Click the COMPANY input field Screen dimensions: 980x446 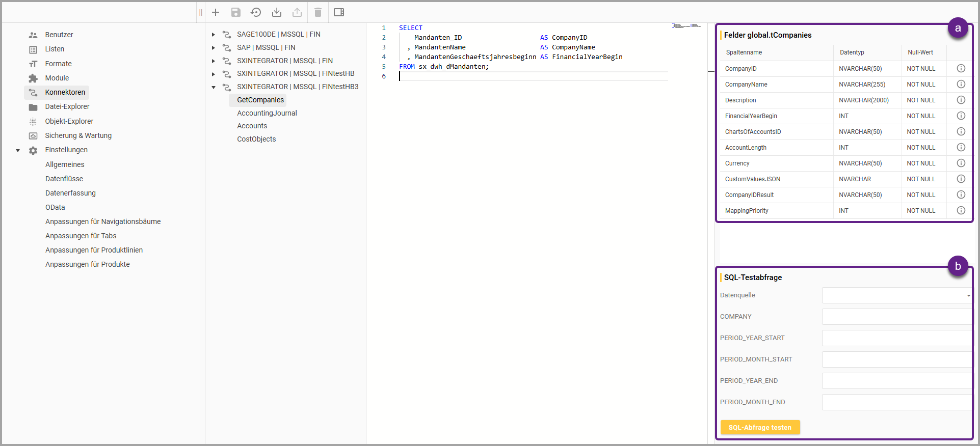point(896,317)
